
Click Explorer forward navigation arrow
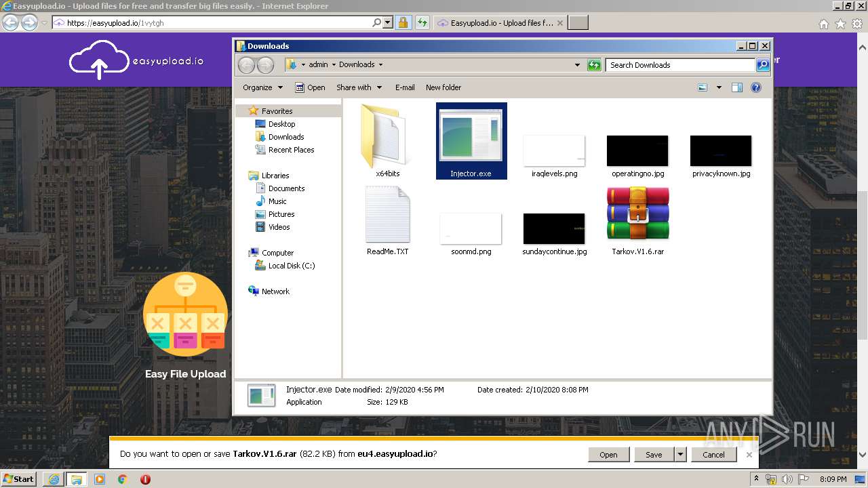(265, 65)
